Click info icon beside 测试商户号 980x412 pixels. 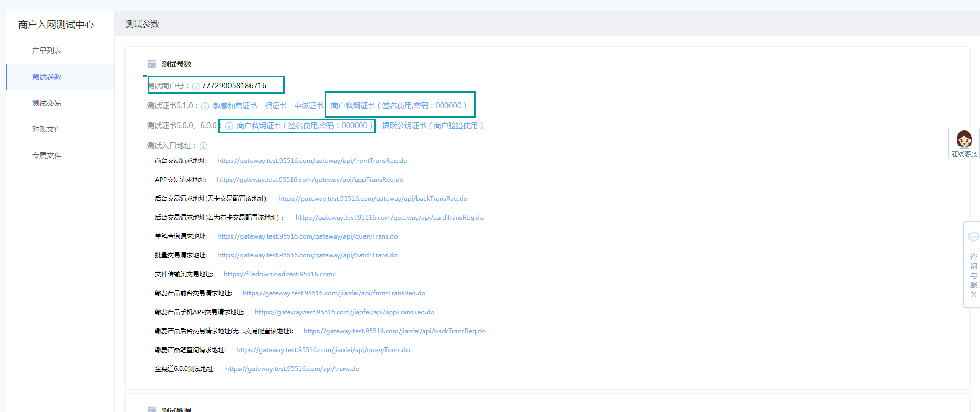click(196, 86)
